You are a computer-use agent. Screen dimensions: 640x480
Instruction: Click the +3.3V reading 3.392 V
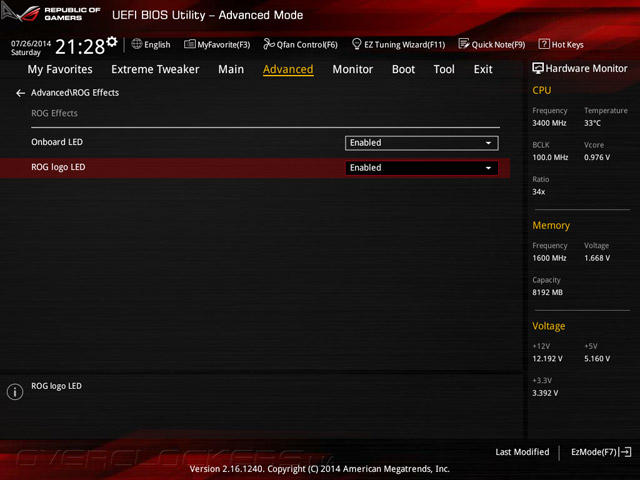tap(545, 393)
